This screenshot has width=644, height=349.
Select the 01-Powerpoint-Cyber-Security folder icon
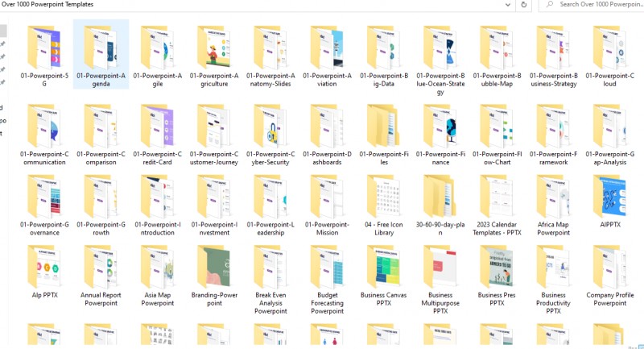tap(270, 126)
